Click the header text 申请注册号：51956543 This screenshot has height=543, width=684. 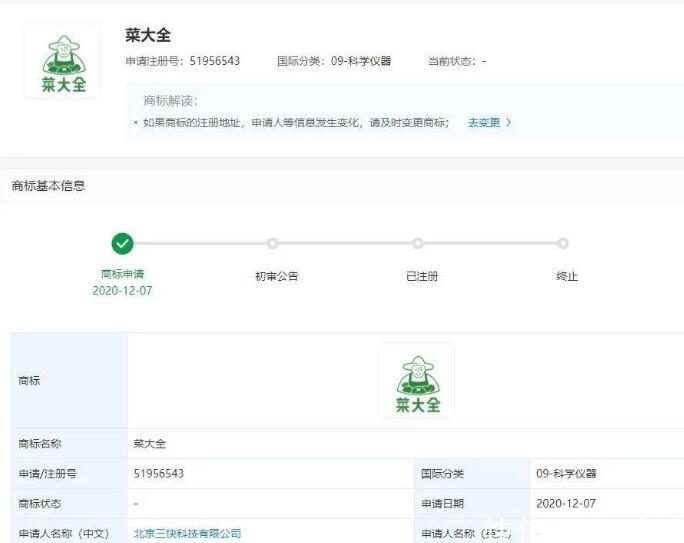[x=183, y=61]
